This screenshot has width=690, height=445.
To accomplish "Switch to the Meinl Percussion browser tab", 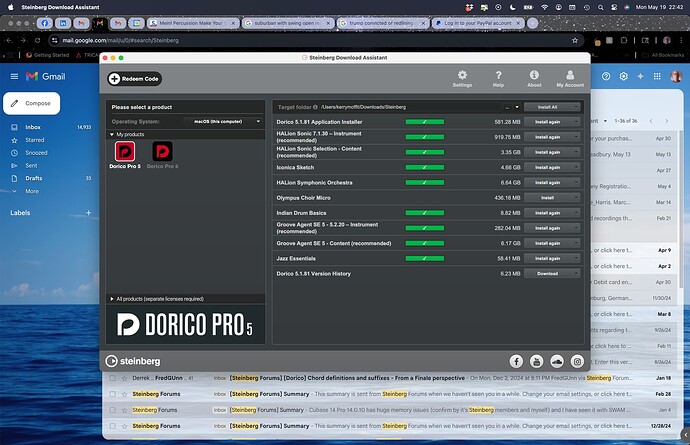I will (193, 23).
